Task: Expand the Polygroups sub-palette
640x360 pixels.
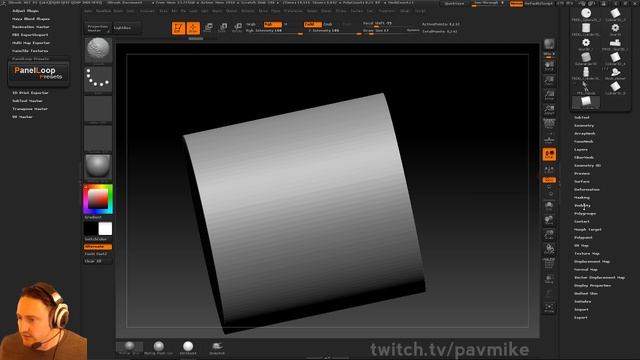Action: [x=585, y=213]
